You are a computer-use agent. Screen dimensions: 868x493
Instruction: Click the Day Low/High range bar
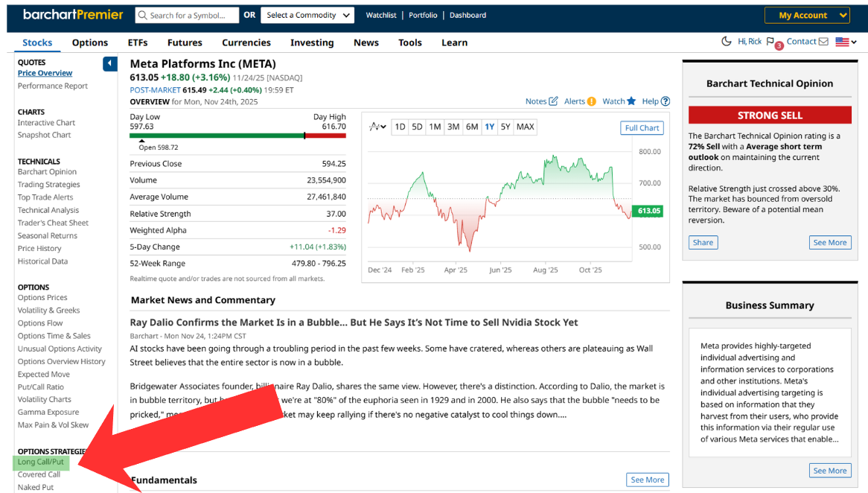237,136
